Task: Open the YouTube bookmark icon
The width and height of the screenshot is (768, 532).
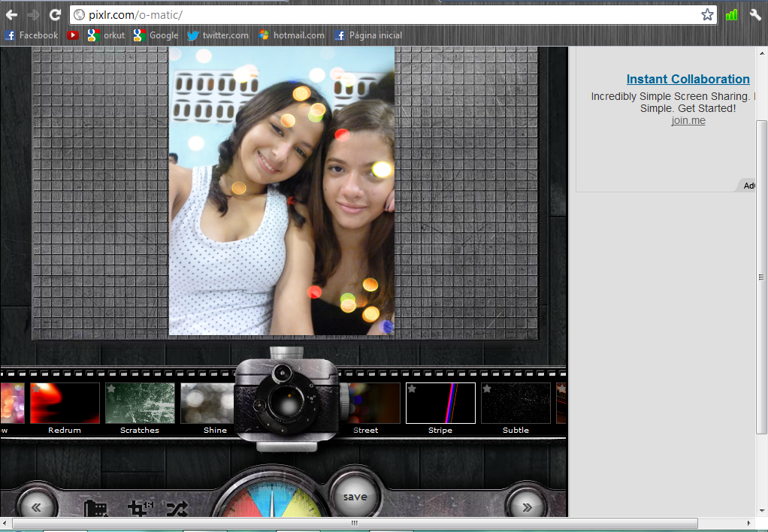Action: (73, 35)
